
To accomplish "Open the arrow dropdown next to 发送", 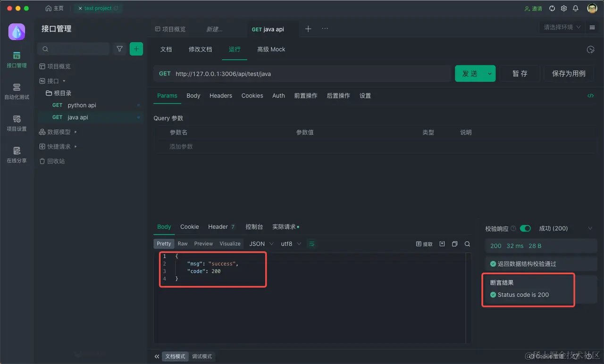I will pyautogui.click(x=490, y=74).
